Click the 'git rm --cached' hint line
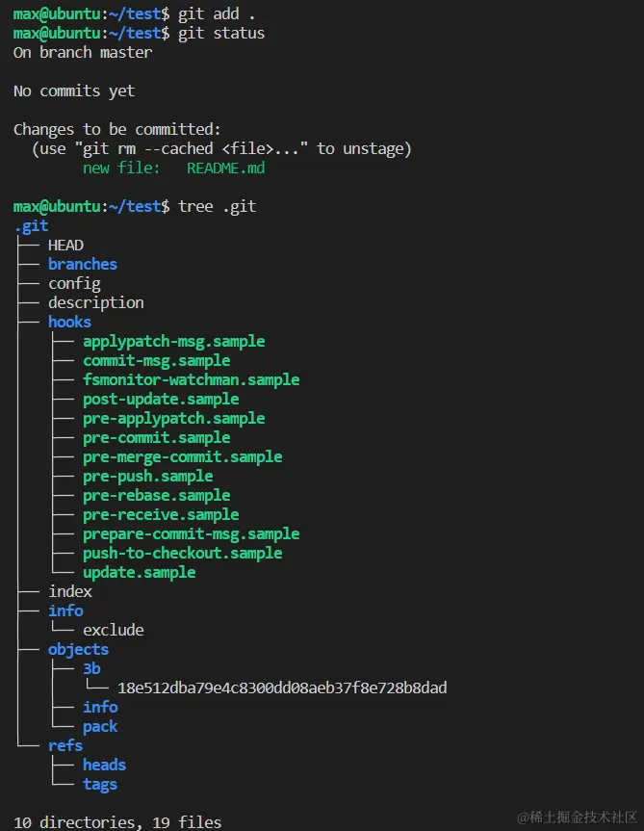644x831 pixels. 221,148
